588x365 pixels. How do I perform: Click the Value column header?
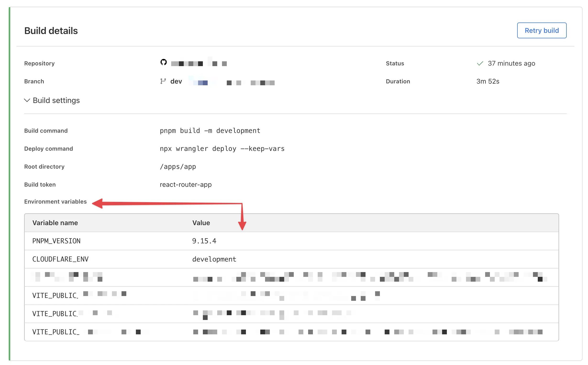201,223
